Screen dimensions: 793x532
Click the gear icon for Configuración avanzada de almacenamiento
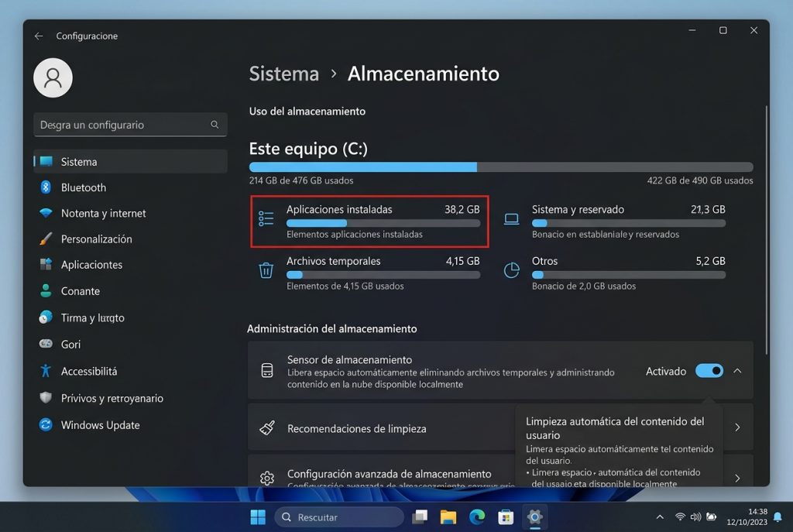pyautogui.click(x=267, y=478)
